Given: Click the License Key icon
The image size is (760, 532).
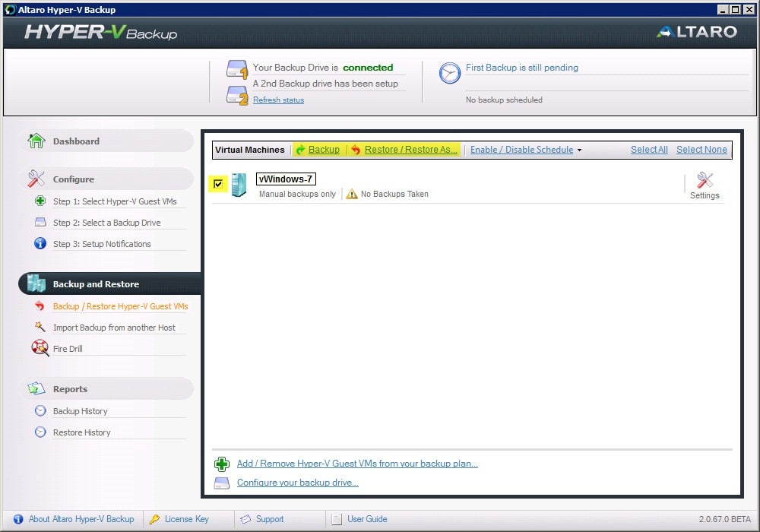Looking at the screenshot, I should point(154,519).
